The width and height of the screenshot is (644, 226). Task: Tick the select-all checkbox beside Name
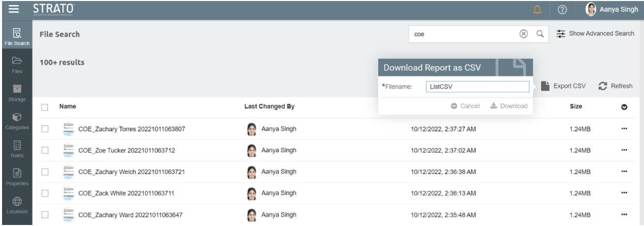(x=45, y=107)
